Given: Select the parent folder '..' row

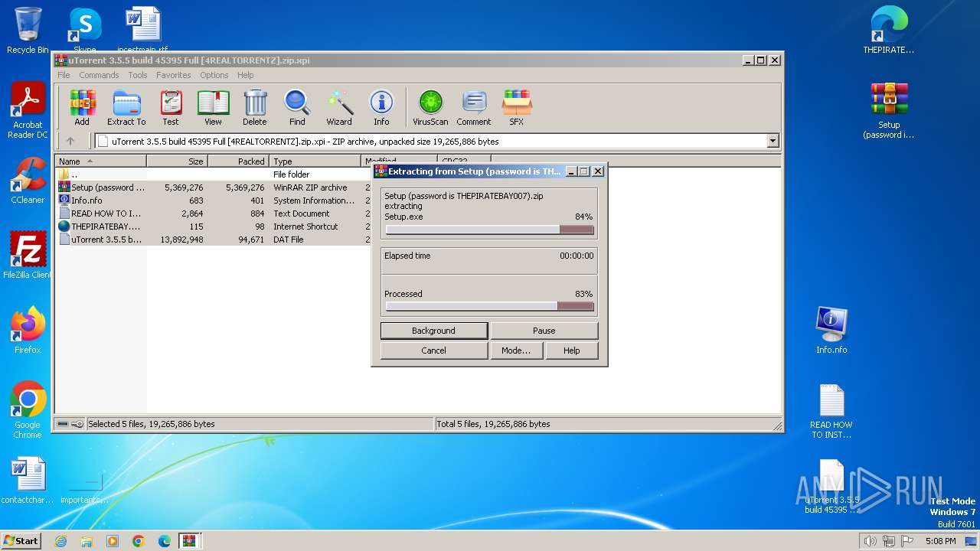Looking at the screenshot, I should click(x=214, y=174).
